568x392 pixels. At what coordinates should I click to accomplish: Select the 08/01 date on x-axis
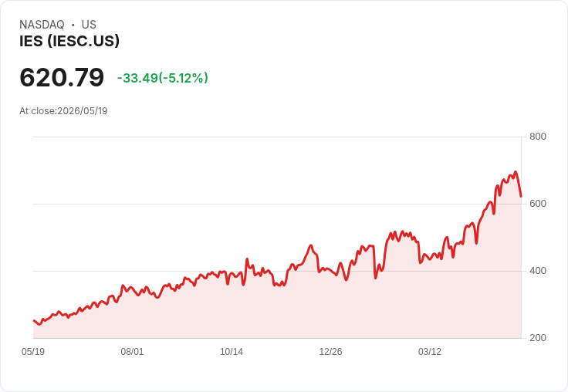tap(132, 352)
